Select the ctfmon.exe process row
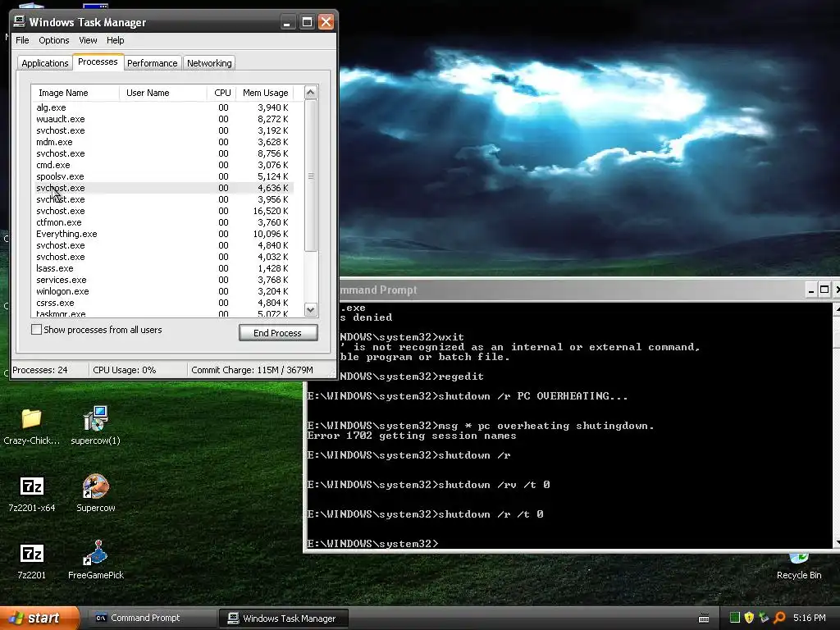Viewport: 840px width, 630px height. pos(163,222)
